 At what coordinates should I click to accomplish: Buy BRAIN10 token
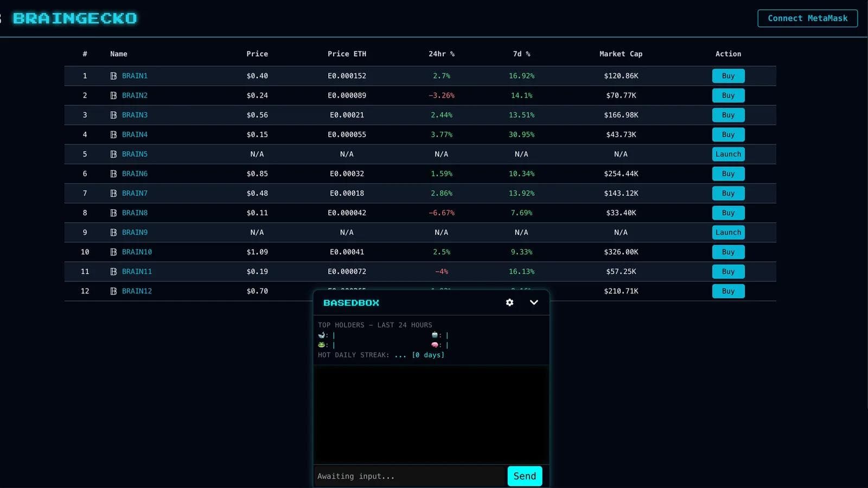pyautogui.click(x=728, y=252)
